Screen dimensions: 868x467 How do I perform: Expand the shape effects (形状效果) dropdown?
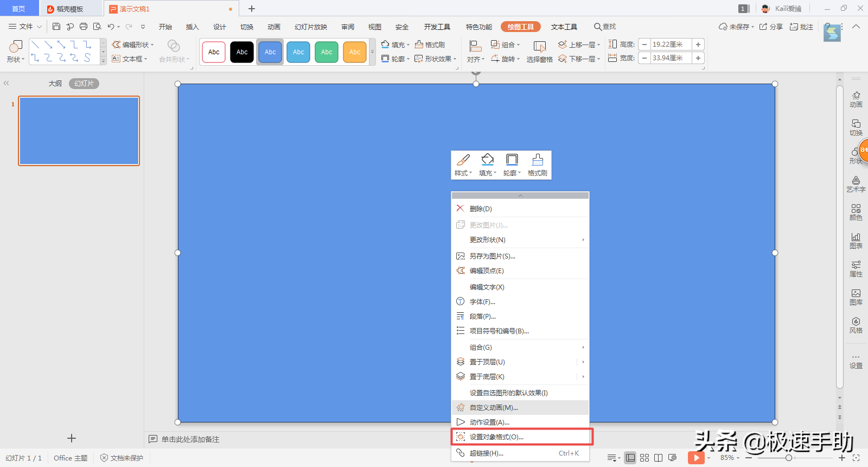(436, 59)
